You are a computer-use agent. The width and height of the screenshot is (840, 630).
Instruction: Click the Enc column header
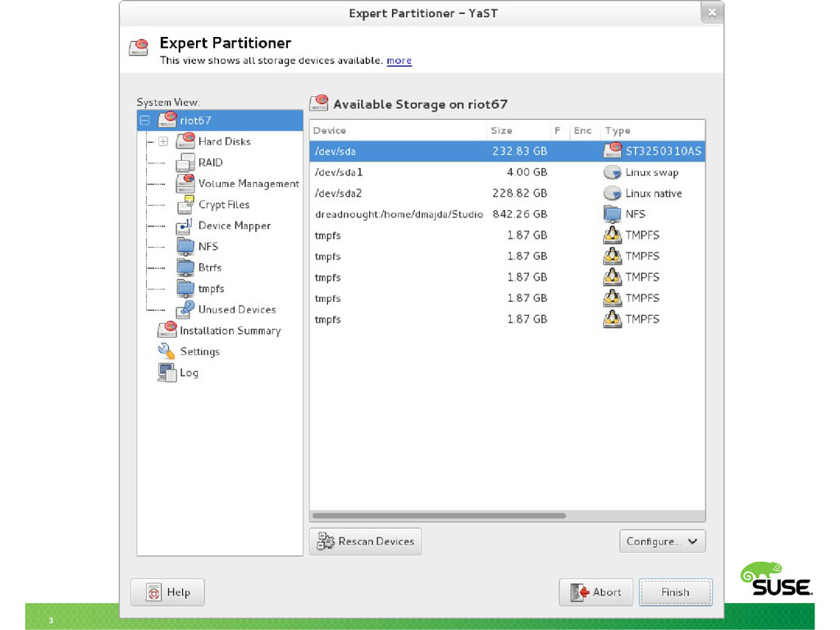pyautogui.click(x=584, y=130)
